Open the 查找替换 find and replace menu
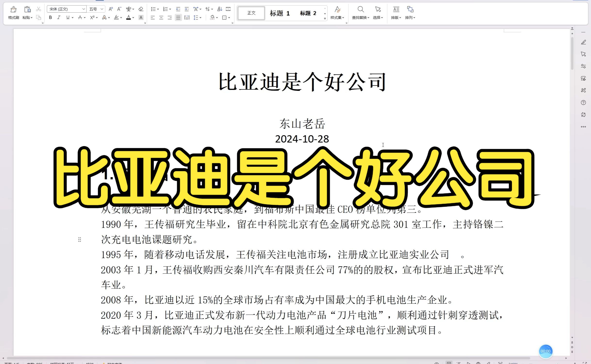This screenshot has height=364, width=591. click(x=361, y=13)
